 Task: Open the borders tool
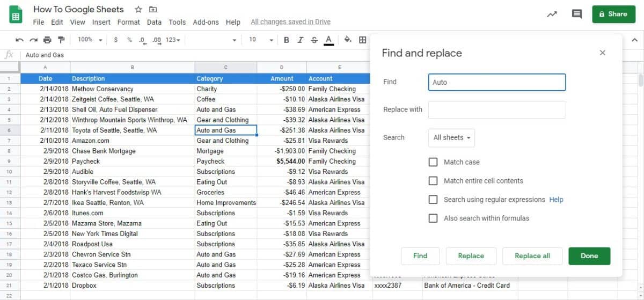363,40
